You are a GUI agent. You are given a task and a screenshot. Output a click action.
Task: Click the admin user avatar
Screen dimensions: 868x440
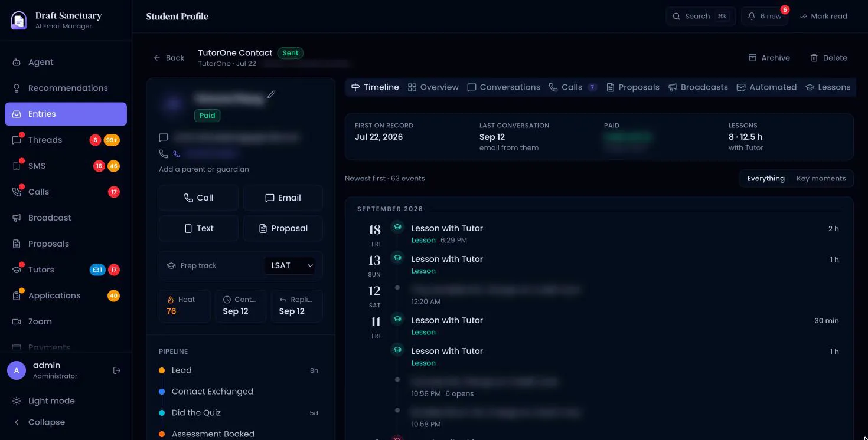click(x=17, y=370)
